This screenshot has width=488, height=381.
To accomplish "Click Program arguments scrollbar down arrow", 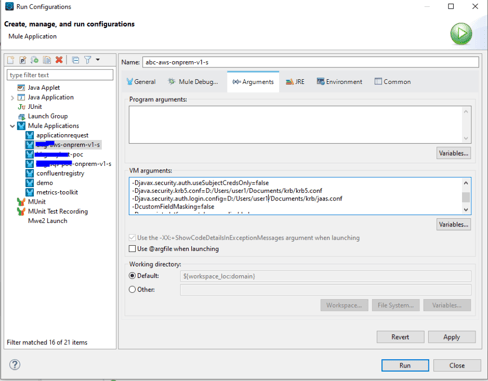I will [x=466, y=138].
